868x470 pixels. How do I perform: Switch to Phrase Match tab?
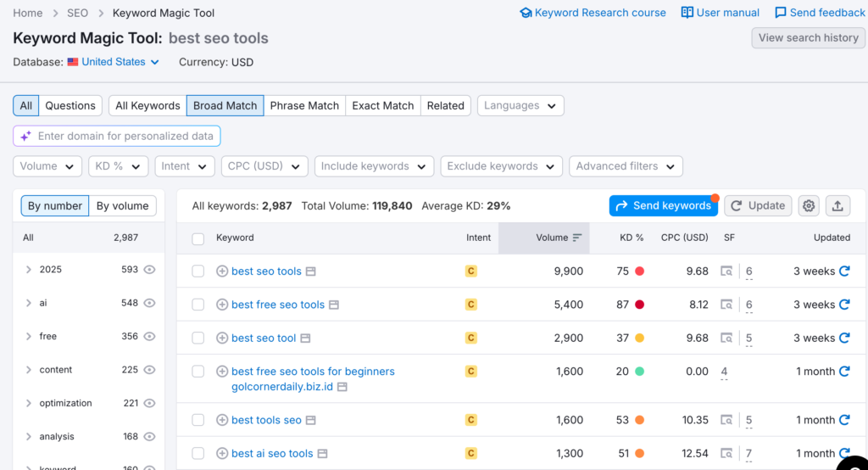pos(304,105)
